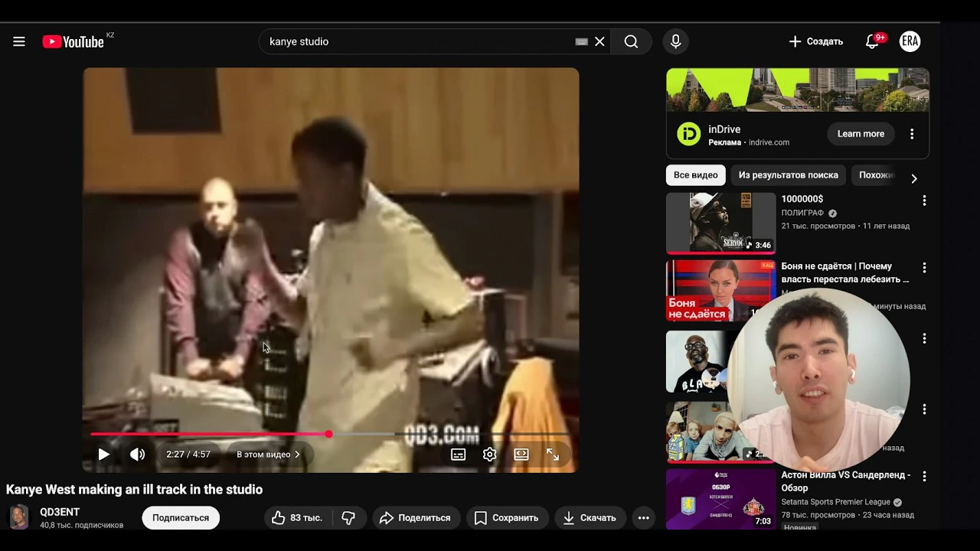Click the red scrubber handle on timeline

[328, 434]
